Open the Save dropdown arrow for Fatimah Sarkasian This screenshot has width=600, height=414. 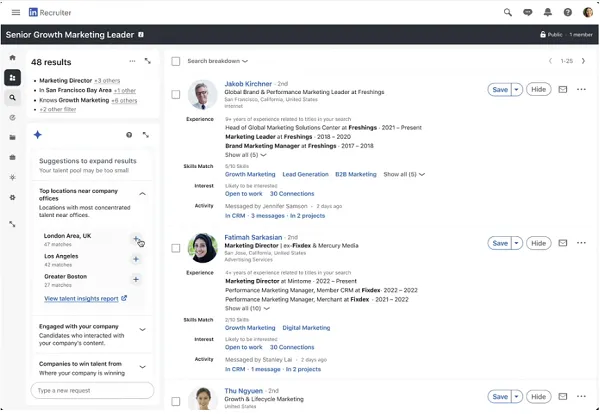point(517,243)
